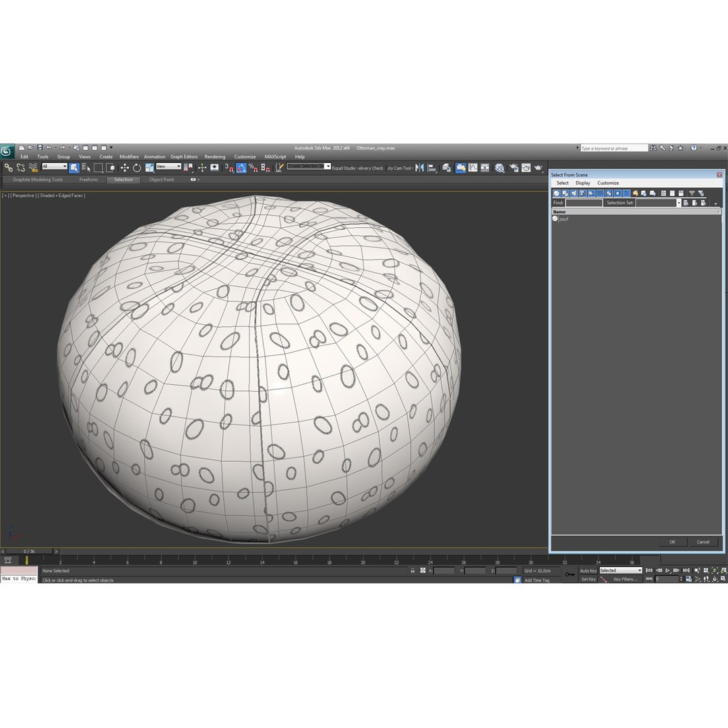This screenshot has width=728, height=728.
Task: Play the animation
Action: [x=667, y=571]
